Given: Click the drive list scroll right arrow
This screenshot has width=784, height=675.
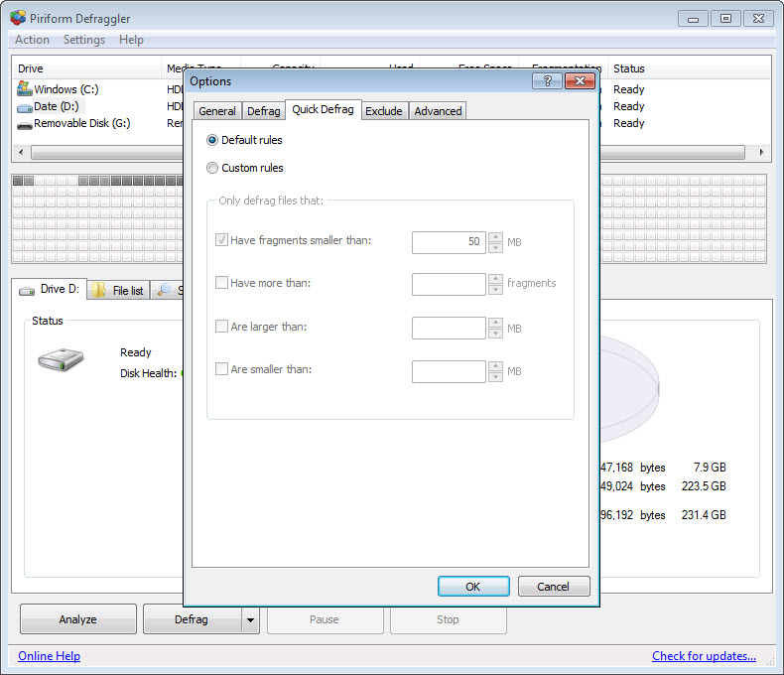Looking at the screenshot, I should pyautogui.click(x=761, y=152).
